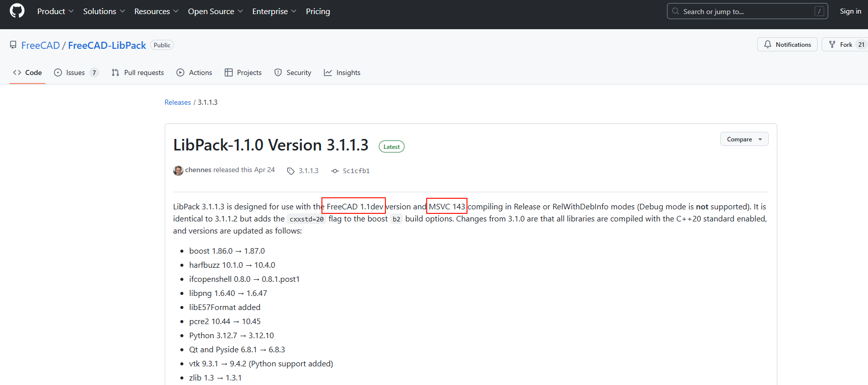This screenshot has width=868, height=385.
Task: Click the cxxstd=20 code snippet
Action: point(307,219)
